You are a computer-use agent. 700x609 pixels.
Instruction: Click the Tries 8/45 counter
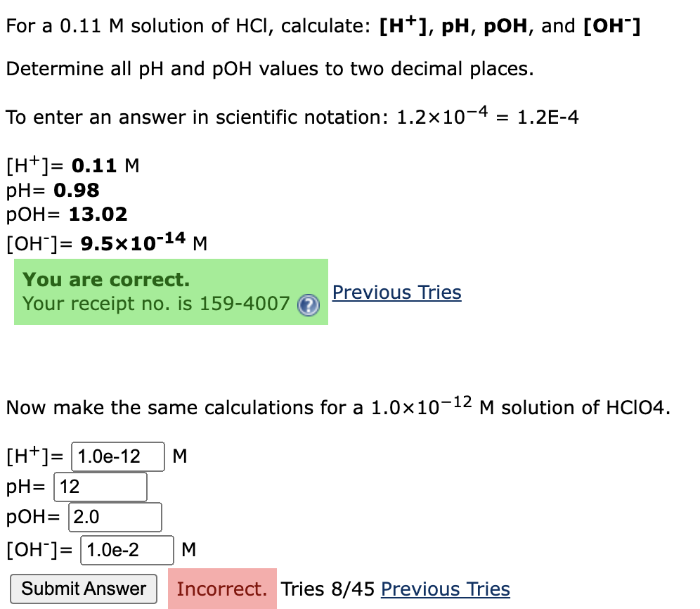point(320,589)
